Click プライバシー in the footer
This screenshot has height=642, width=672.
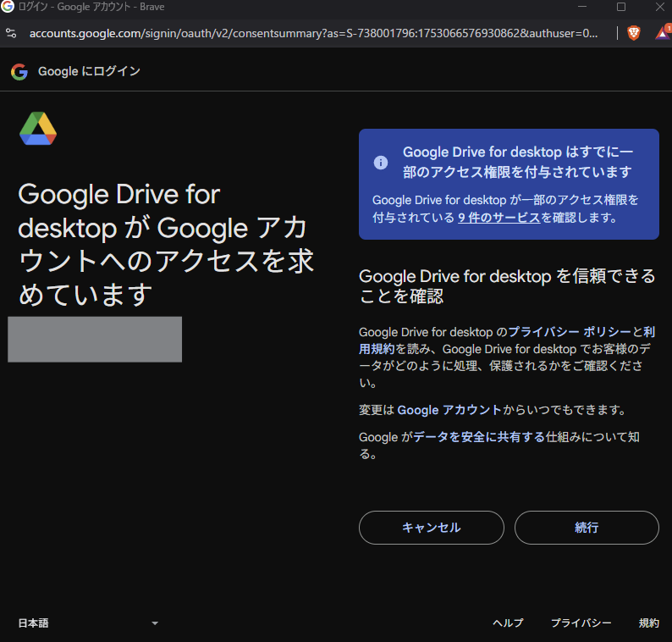pyautogui.click(x=581, y=623)
